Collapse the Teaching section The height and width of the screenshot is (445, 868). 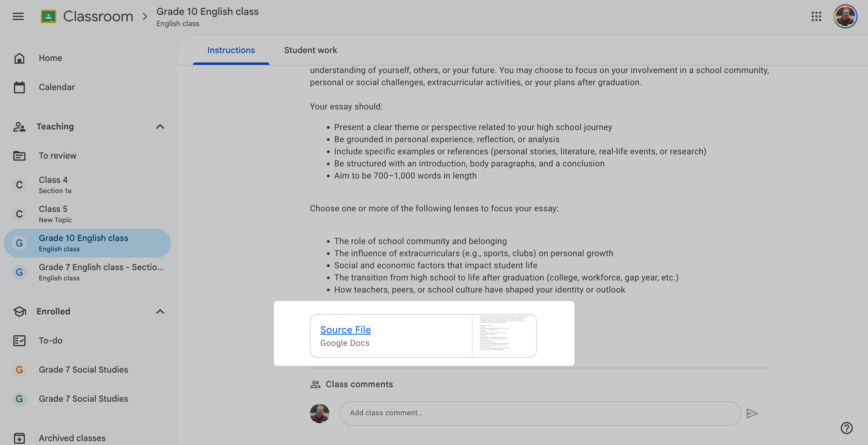tap(160, 126)
